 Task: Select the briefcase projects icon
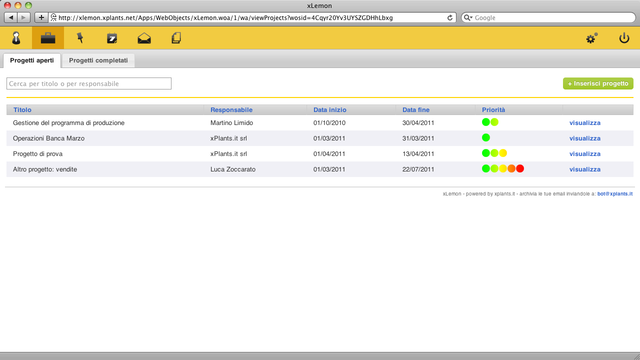click(48, 38)
